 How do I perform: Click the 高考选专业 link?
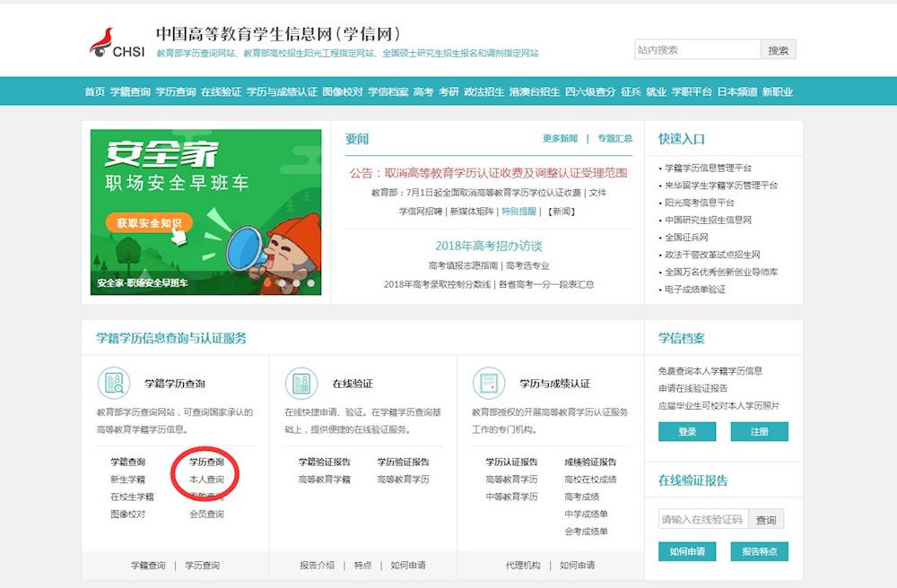(x=527, y=265)
